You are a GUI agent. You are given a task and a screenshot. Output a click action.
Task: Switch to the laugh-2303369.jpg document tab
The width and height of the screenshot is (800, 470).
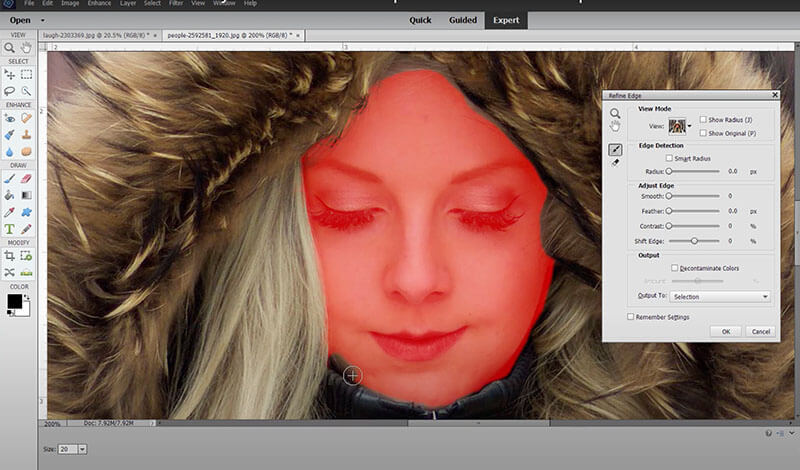(x=92, y=34)
